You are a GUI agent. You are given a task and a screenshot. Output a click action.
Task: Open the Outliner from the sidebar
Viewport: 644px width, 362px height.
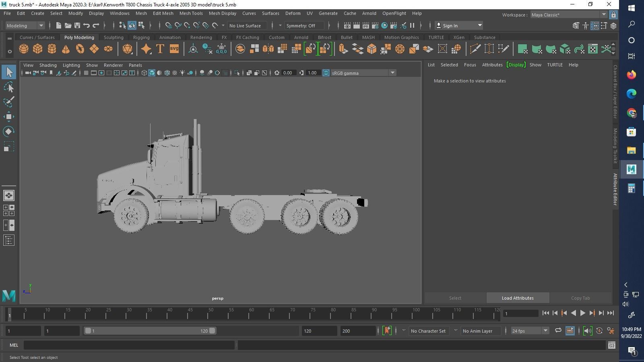tap(9, 241)
